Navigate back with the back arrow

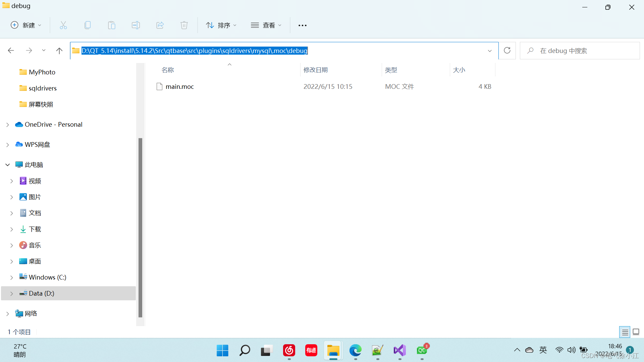coord(11,50)
